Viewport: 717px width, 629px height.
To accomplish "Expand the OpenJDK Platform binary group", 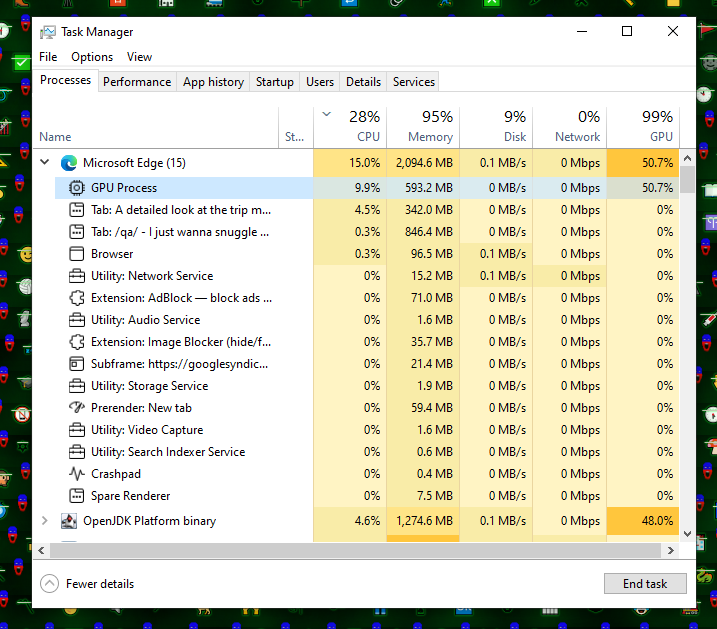I will pyautogui.click(x=44, y=520).
